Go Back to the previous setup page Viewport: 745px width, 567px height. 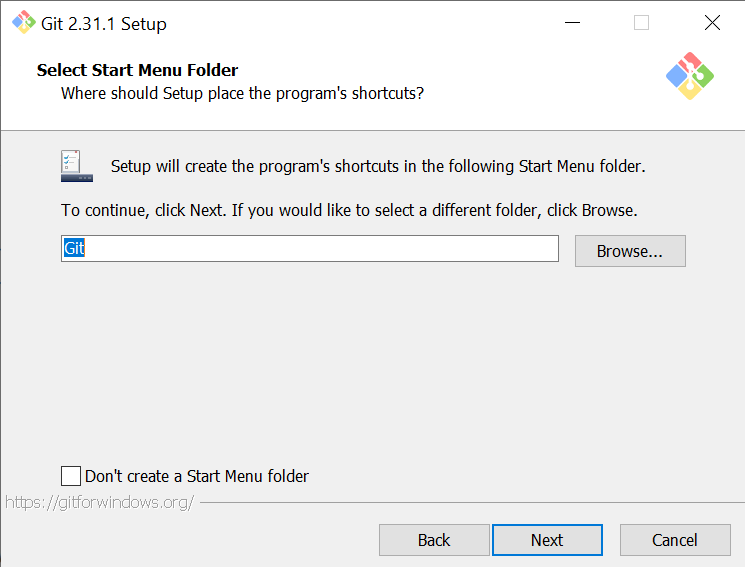[434, 540]
